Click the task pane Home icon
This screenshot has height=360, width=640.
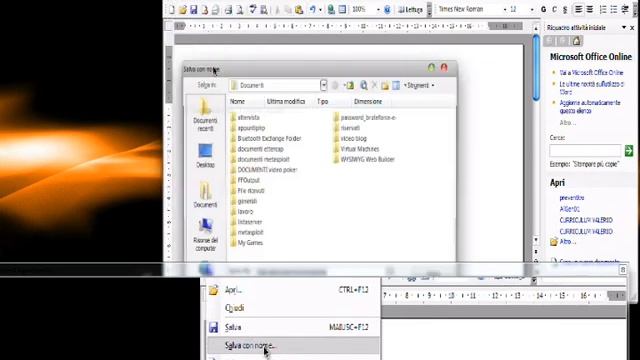(x=576, y=41)
